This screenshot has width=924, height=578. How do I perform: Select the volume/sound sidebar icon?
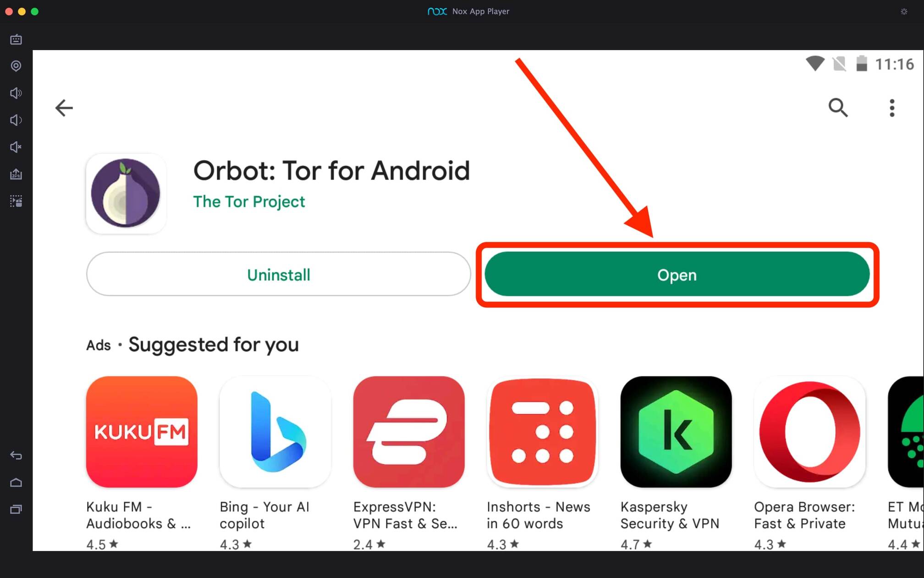[x=16, y=93]
